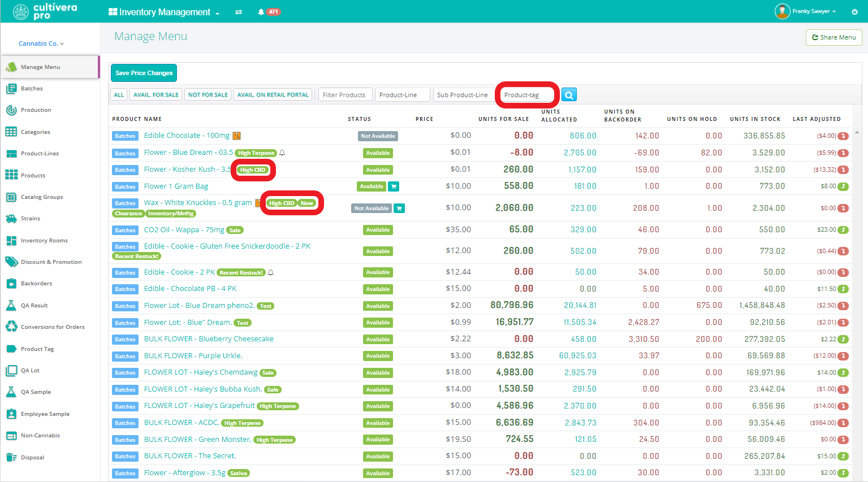868x482 pixels.
Task: Select the AVAIL. FOR SALE filter tab
Action: pos(156,95)
